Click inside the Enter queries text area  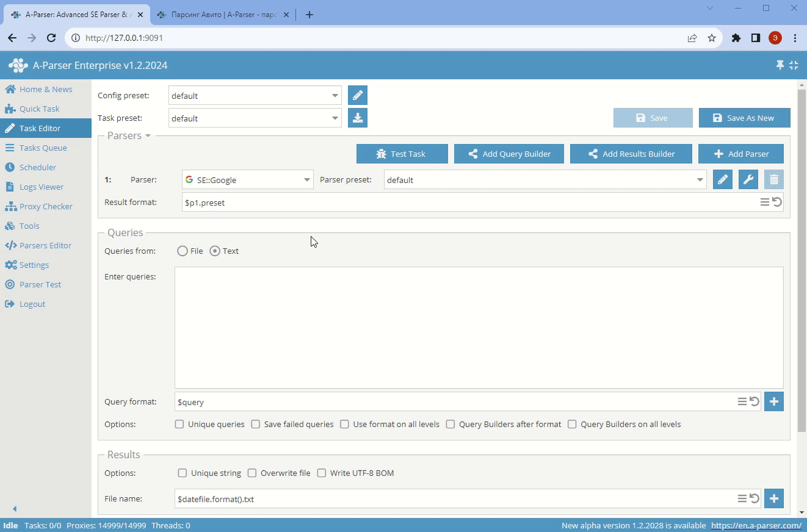coord(479,328)
